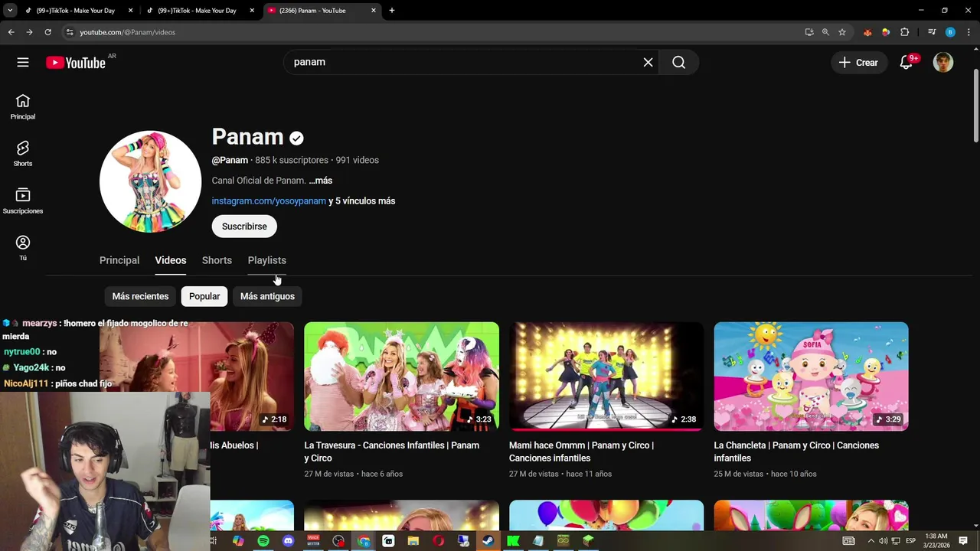The height and width of the screenshot is (551, 980).
Task: Filter by Más antiguos
Action: tap(267, 296)
